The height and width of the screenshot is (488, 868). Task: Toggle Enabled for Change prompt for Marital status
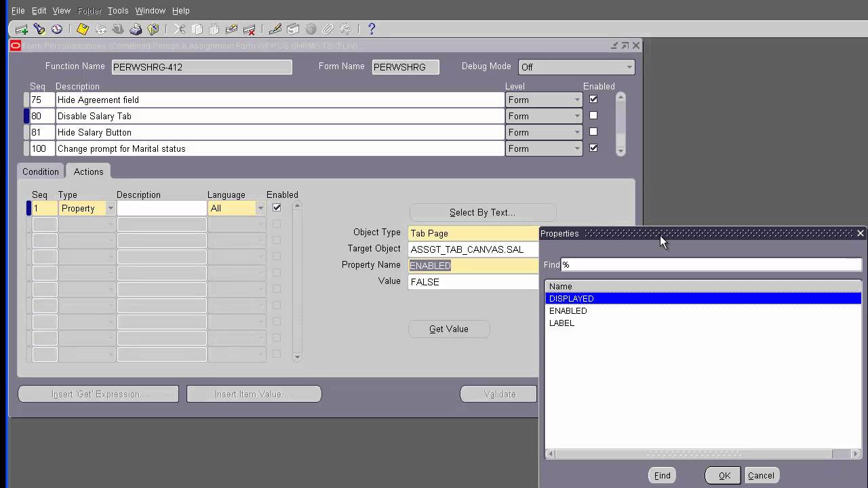click(593, 148)
